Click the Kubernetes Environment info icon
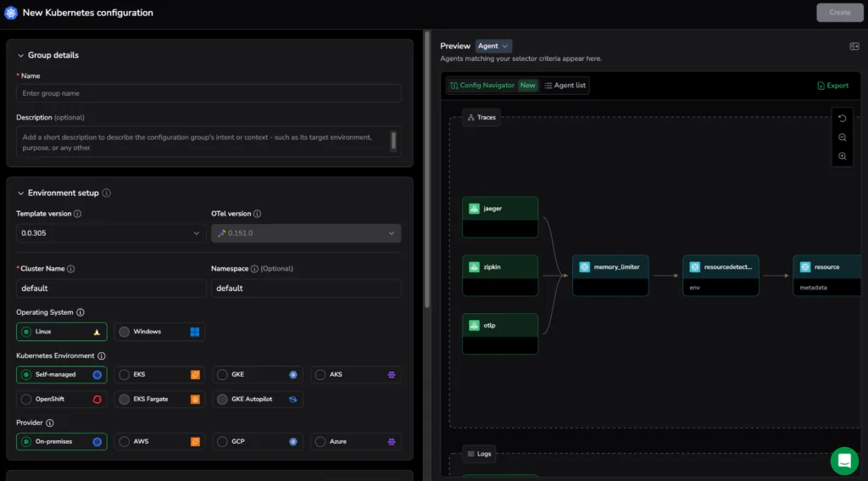 pyautogui.click(x=102, y=355)
